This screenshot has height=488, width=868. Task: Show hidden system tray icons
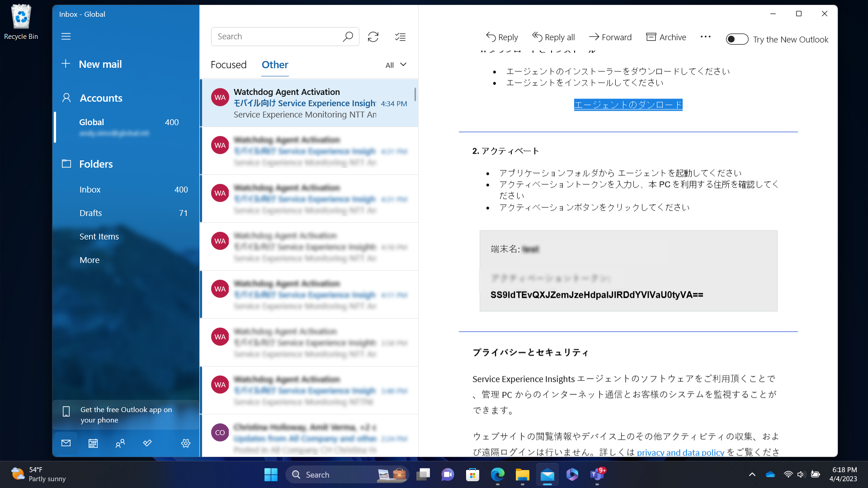click(x=752, y=474)
